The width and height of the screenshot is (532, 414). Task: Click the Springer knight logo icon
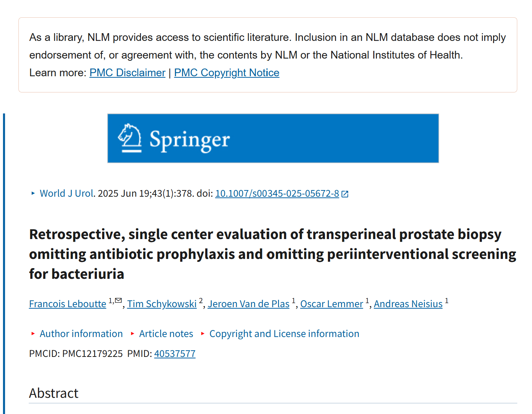(x=130, y=138)
